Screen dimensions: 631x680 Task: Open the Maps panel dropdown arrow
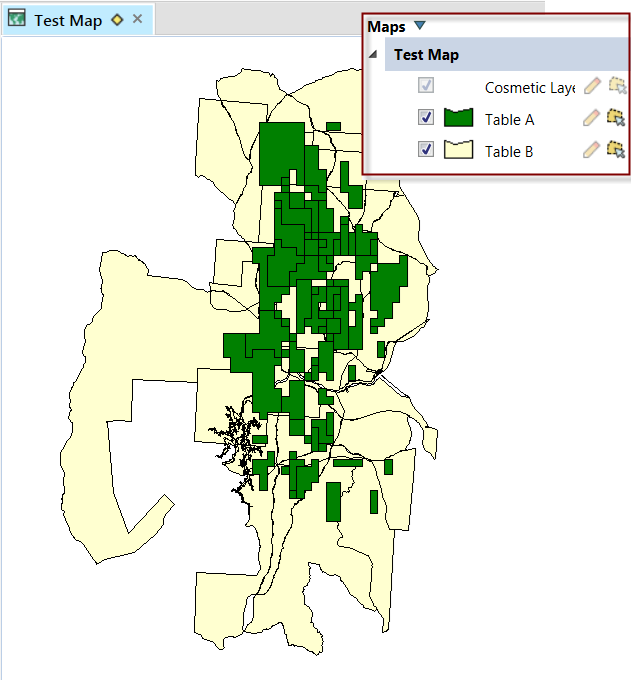(420, 27)
